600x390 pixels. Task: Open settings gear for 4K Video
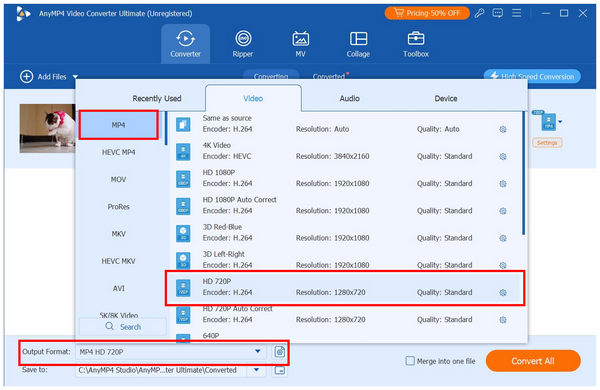point(503,157)
